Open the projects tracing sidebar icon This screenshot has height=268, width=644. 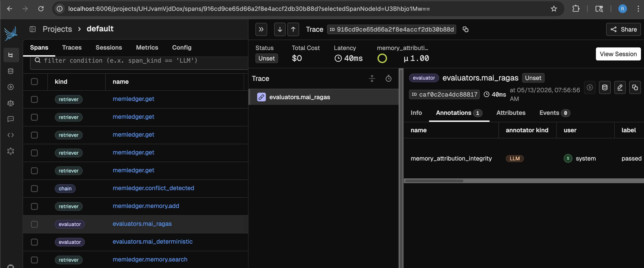11,55
